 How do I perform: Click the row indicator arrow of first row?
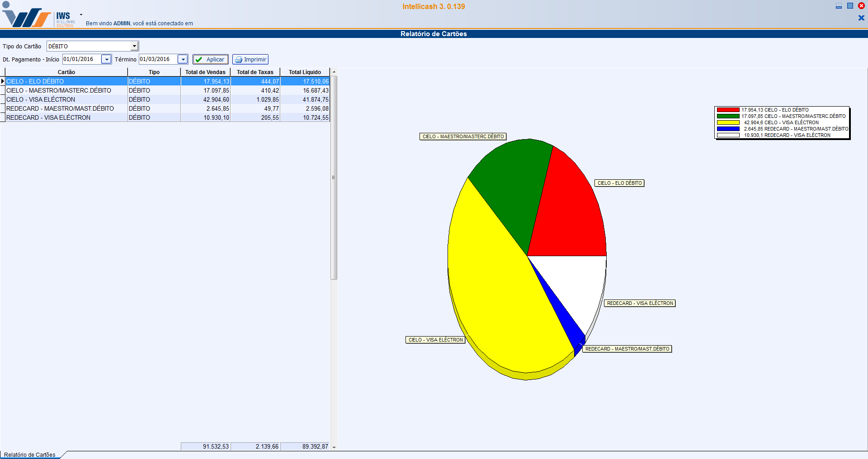coord(3,81)
